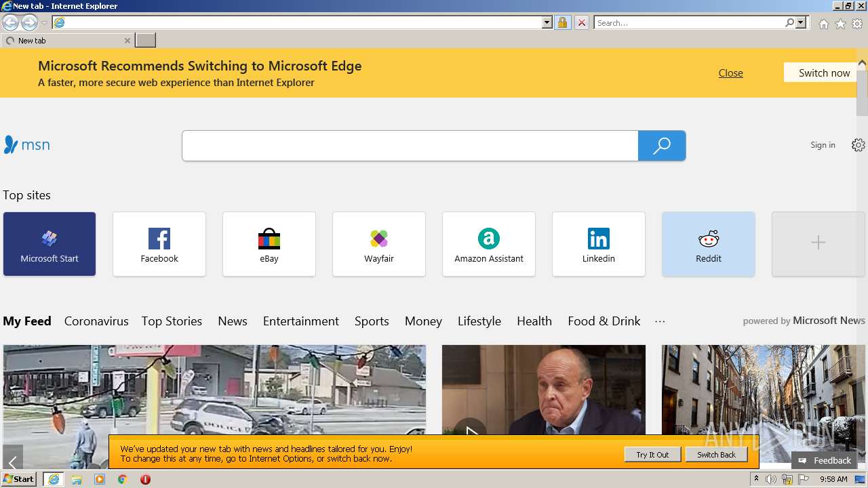Expand more feed categories ellipsis
Viewport: 868px width, 488px height.
pos(660,321)
